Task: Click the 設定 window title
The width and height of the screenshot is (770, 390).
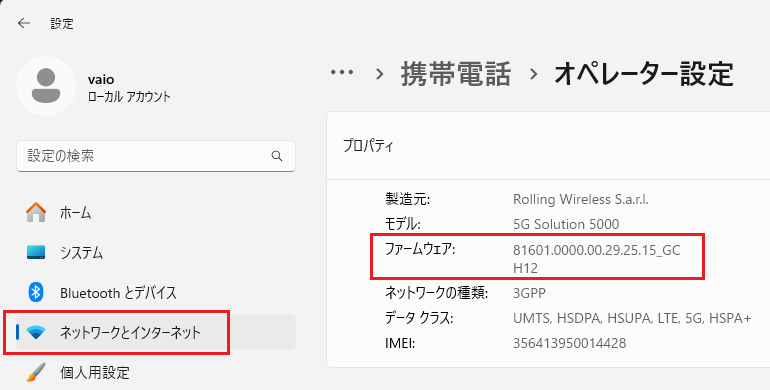Action: click(x=62, y=24)
